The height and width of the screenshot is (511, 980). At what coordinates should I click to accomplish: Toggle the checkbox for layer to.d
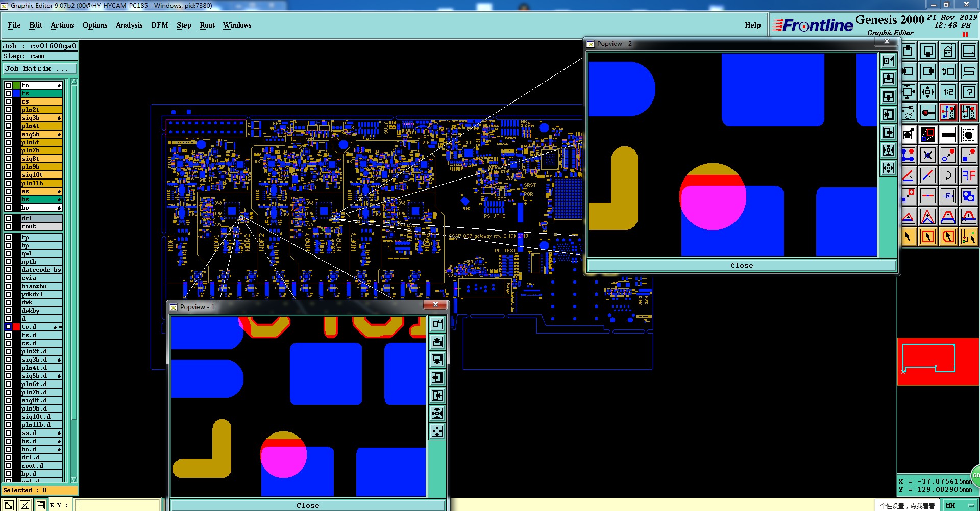[8, 327]
